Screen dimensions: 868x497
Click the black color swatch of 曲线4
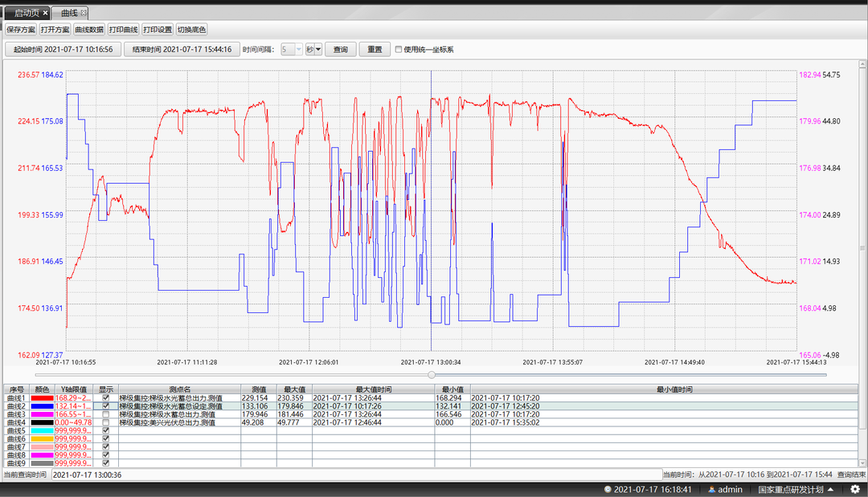[42, 422]
